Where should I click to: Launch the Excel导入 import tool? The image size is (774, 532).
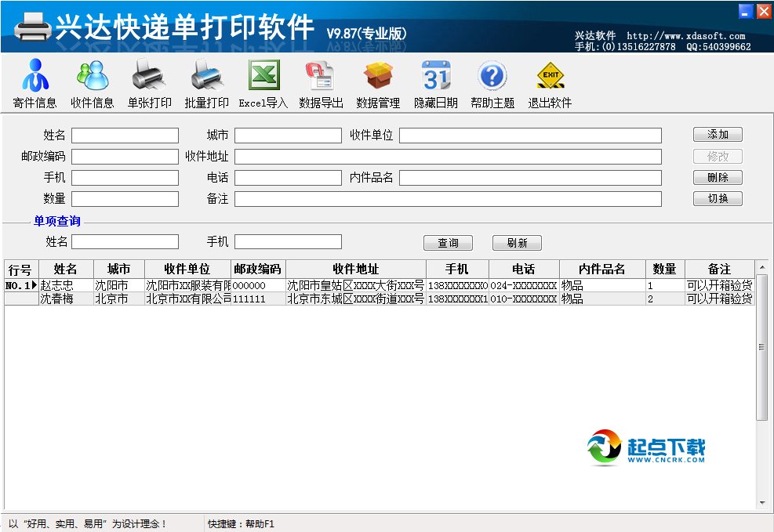[262, 82]
